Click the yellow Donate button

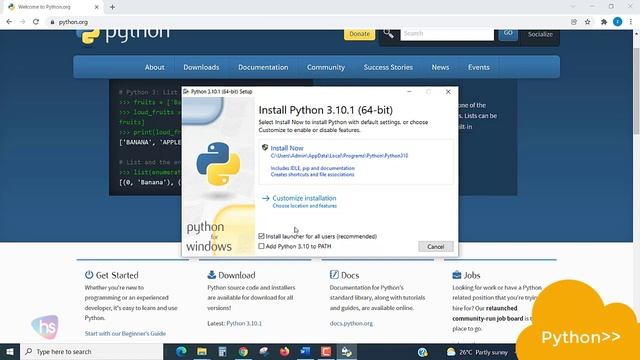point(359,34)
